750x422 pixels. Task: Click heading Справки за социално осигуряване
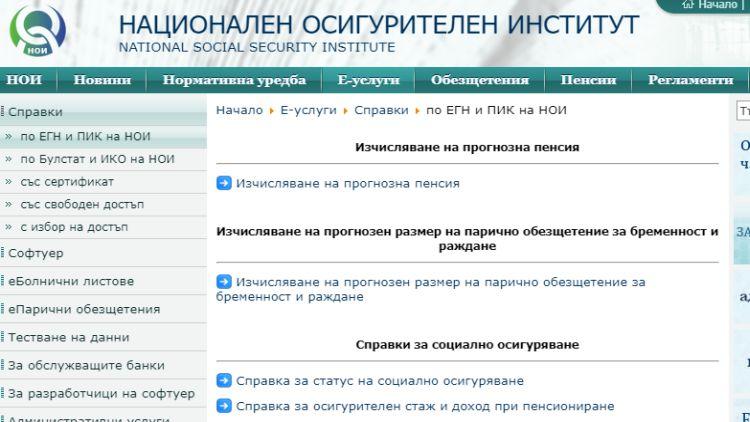(x=467, y=344)
